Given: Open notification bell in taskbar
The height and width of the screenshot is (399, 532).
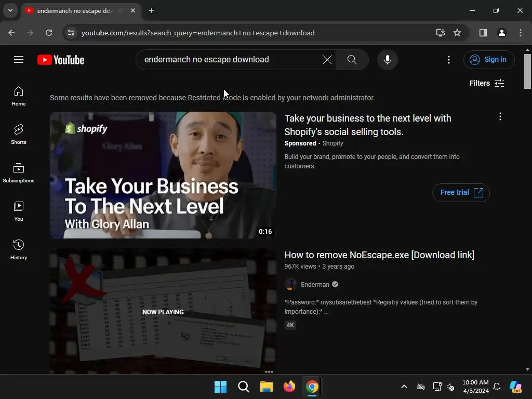Looking at the screenshot, I should 496,387.
